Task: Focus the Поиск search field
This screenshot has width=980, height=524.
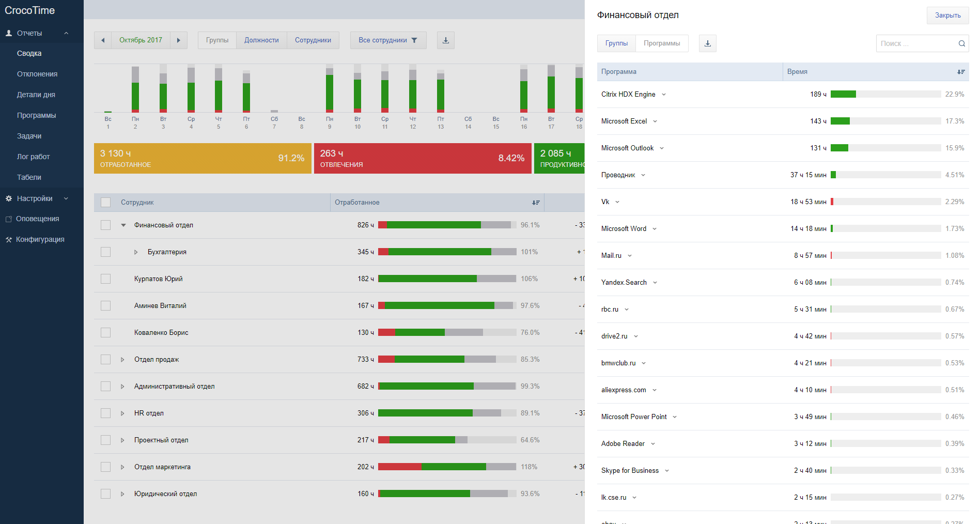Action: pos(922,43)
